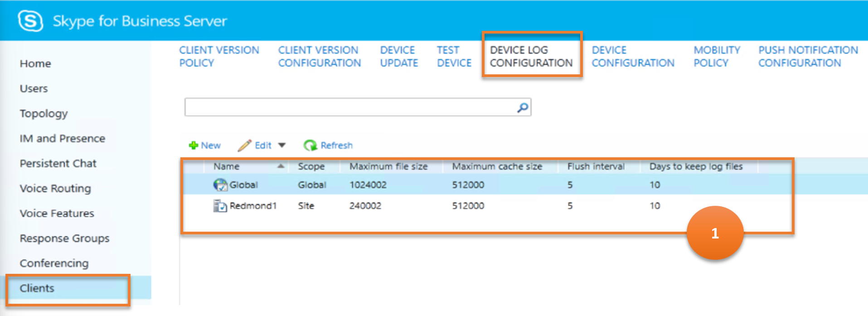The width and height of the screenshot is (868, 316).
Task: Click the Flush interval column header
Action: [596, 166]
